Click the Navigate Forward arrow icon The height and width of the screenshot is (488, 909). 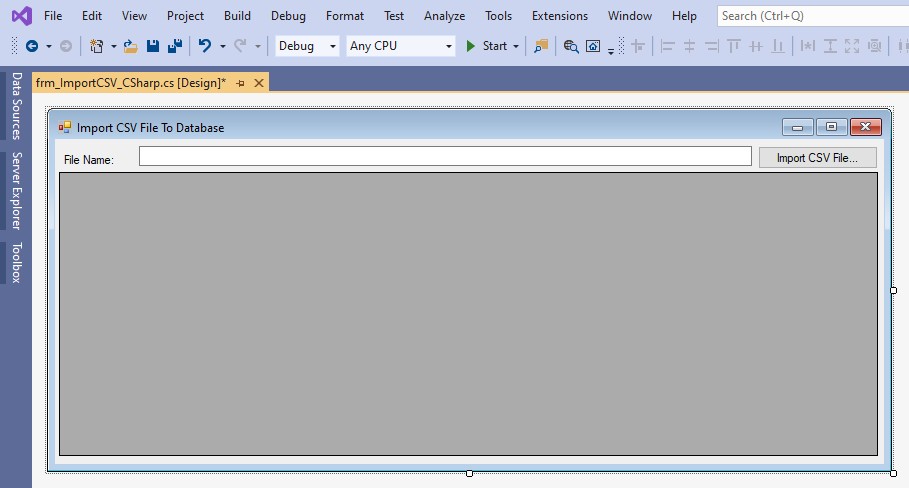coord(66,46)
